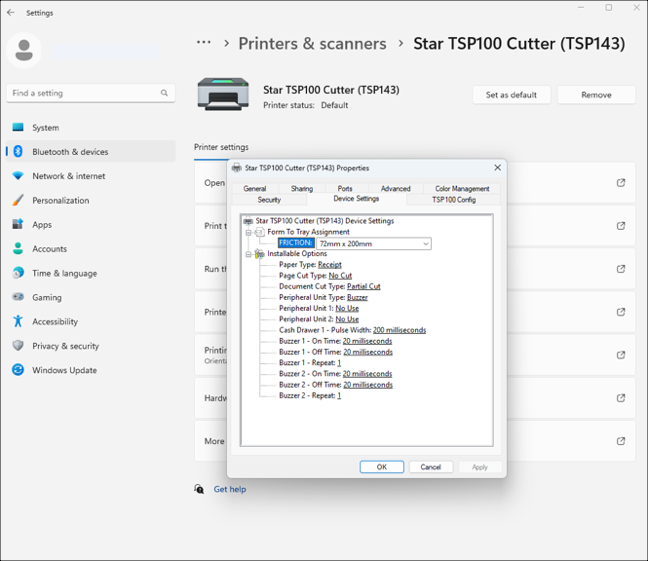Click the Accessibility figure icon
Viewport: 648px width, 561px height.
[x=18, y=321]
